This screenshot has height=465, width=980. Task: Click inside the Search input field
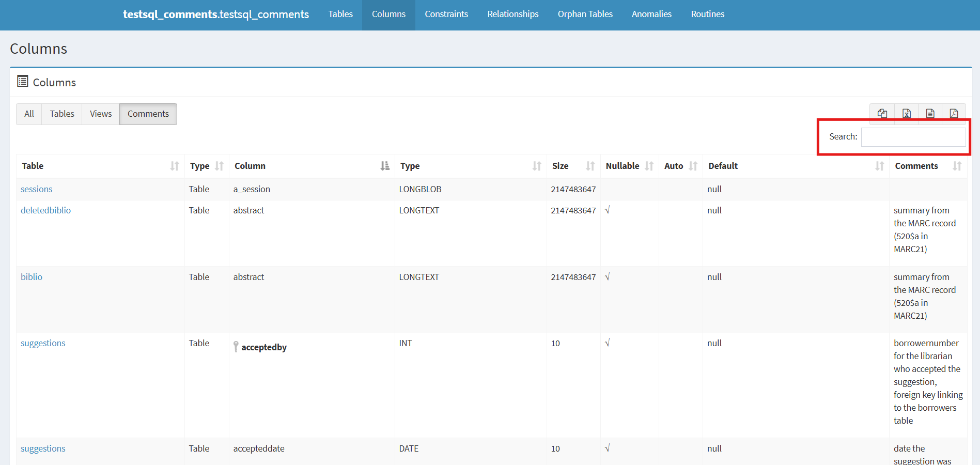click(x=913, y=137)
